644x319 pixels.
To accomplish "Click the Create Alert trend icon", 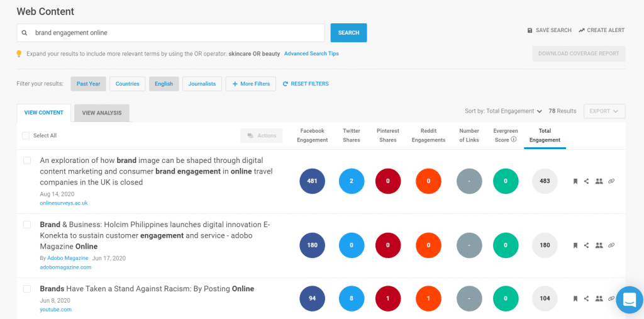I will (582, 30).
